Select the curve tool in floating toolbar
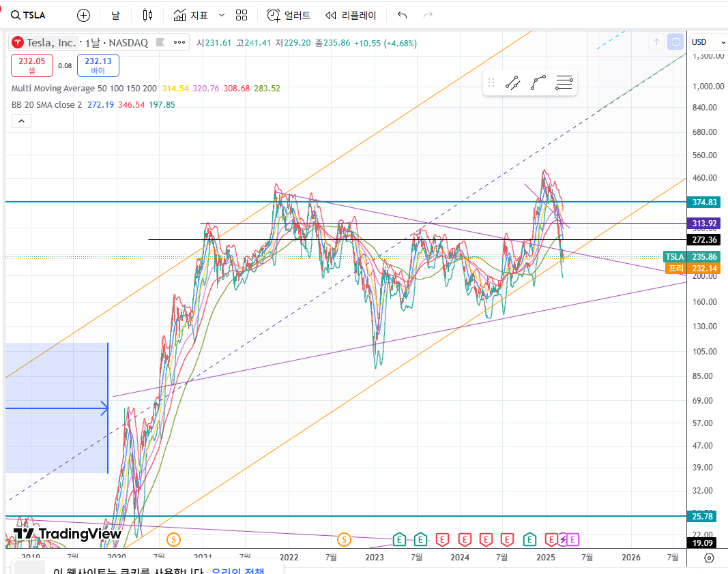 coord(538,83)
